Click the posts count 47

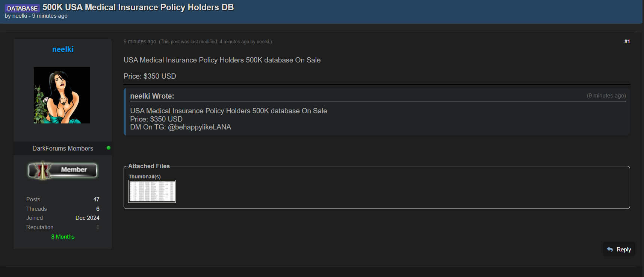pyautogui.click(x=96, y=199)
